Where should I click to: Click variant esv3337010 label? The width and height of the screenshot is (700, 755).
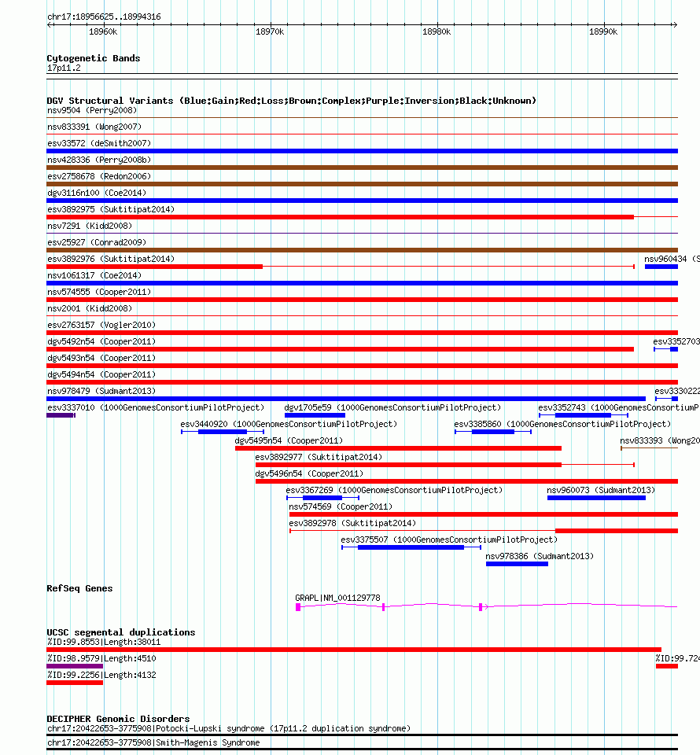(156, 407)
